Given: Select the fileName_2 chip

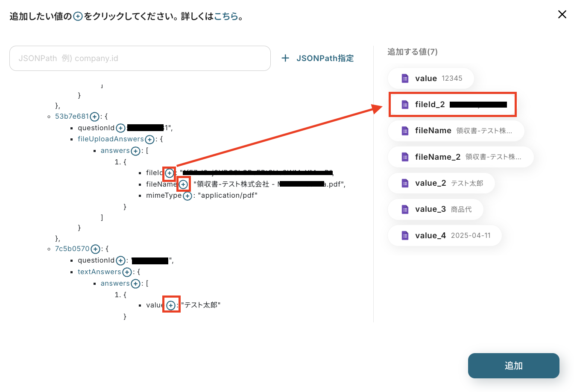Looking at the screenshot, I should click(x=461, y=157).
